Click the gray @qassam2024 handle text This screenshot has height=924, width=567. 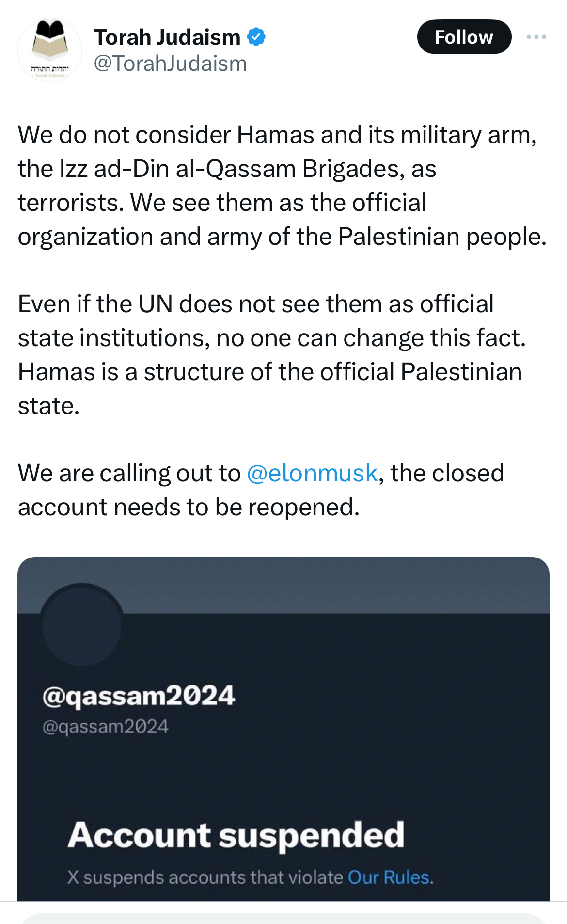[x=105, y=726]
